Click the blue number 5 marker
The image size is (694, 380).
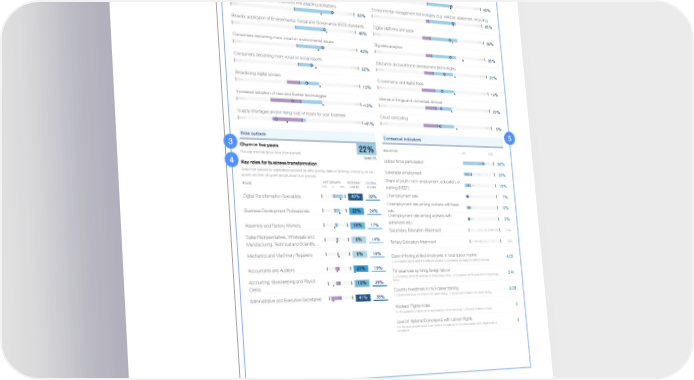click(x=509, y=138)
